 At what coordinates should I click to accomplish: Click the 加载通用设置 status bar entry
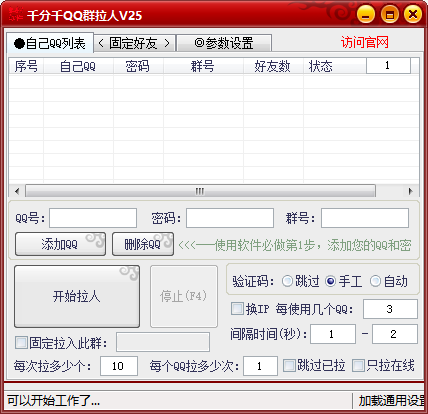pyautogui.click(x=392, y=400)
